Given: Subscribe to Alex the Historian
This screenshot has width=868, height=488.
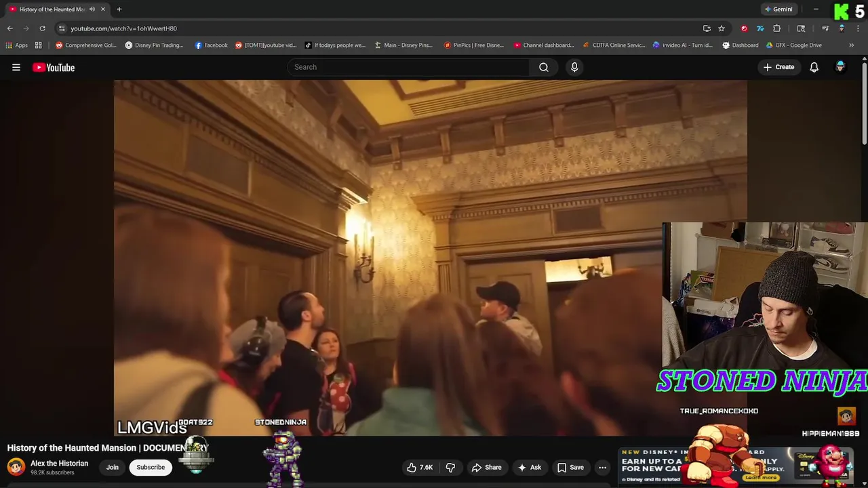Looking at the screenshot, I should pos(151,467).
